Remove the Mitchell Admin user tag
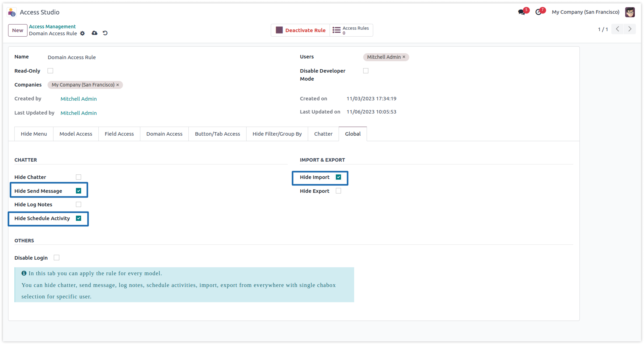The height and width of the screenshot is (344, 644). coord(404,57)
